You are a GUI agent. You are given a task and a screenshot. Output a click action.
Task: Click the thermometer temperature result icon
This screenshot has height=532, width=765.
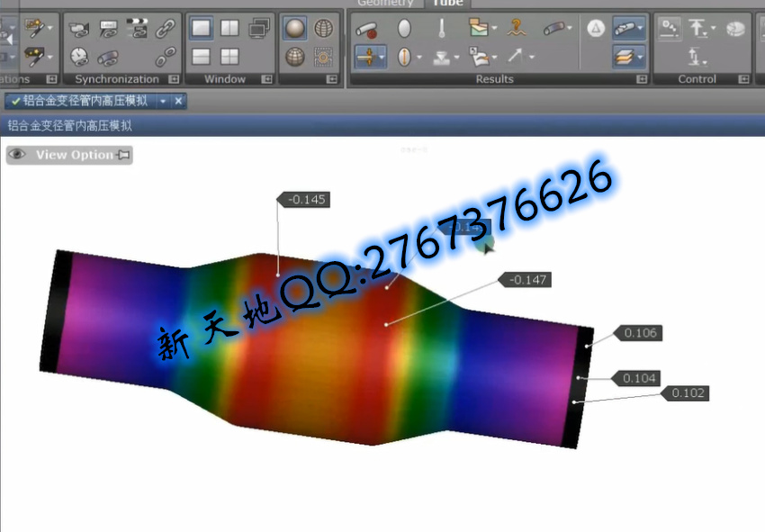pyautogui.click(x=442, y=29)
